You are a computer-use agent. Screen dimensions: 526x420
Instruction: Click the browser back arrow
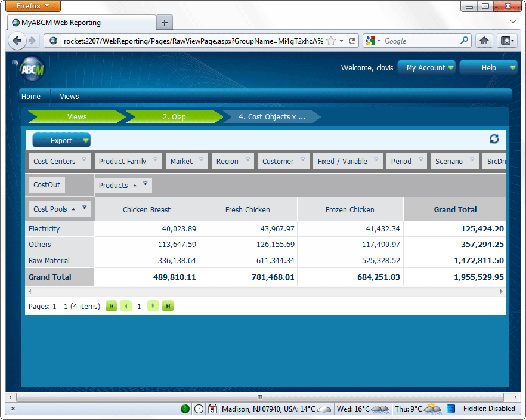[17, 41]
